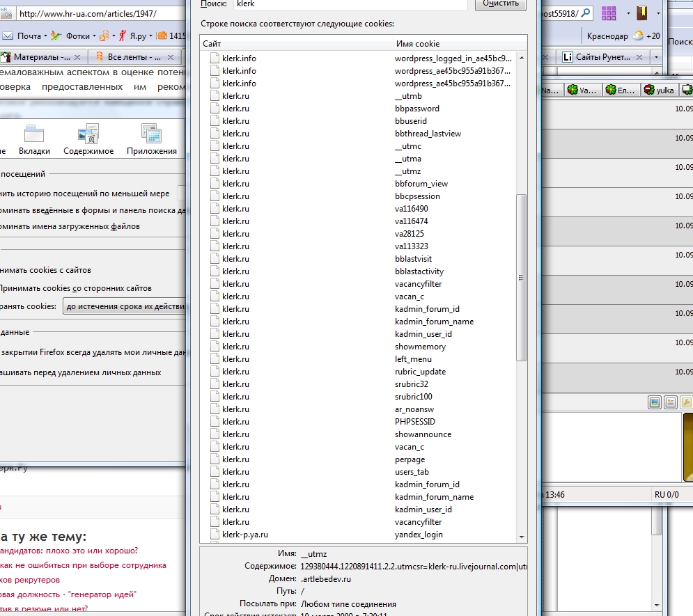Click the cookie list scrollbar thumb
This screenshot has width=693, height=616.
(x=521, y=278)
